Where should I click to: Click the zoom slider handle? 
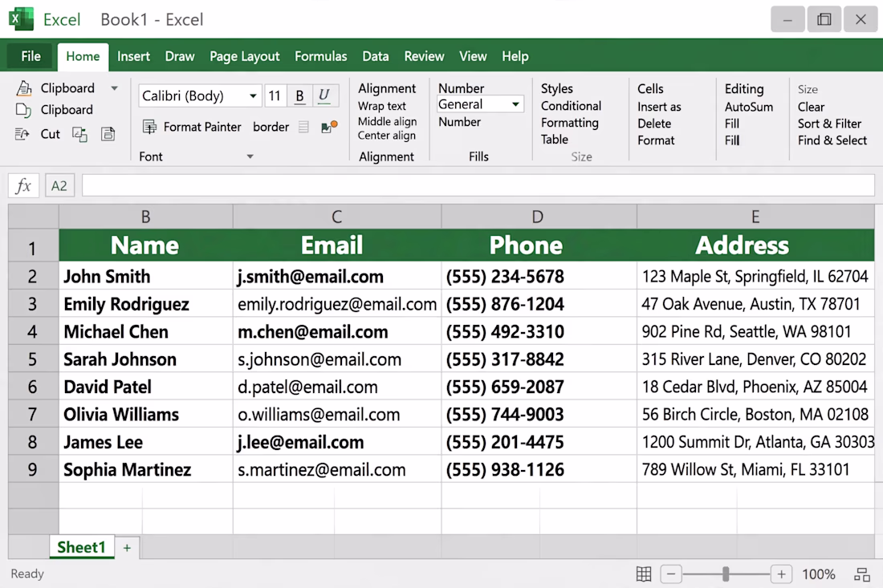(x=726, y=574)
